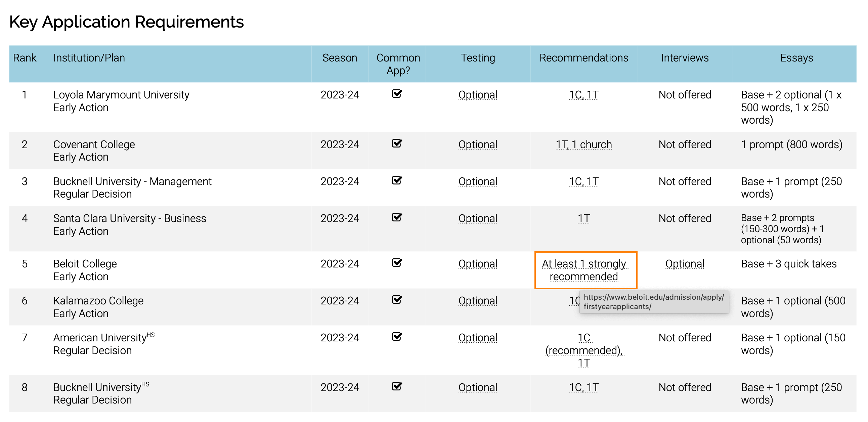Click the beloit.edu URL tooltip

point(654,302)
